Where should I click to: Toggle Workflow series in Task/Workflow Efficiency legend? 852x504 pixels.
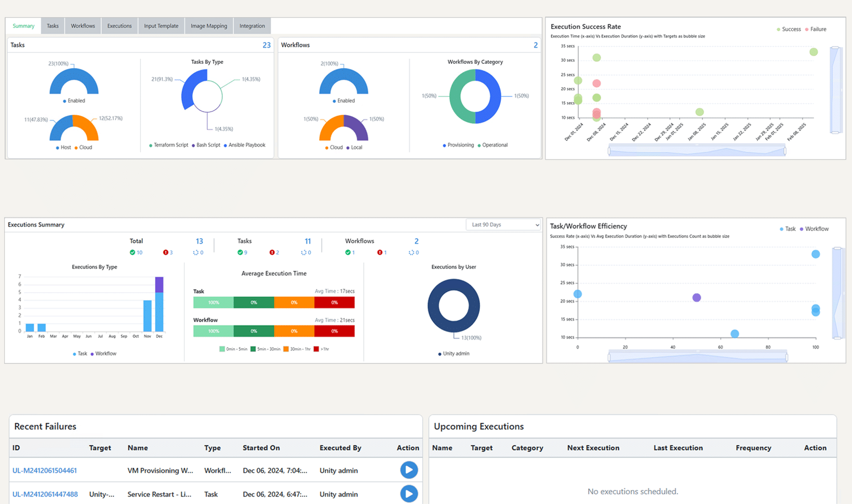tap(814, 229)
